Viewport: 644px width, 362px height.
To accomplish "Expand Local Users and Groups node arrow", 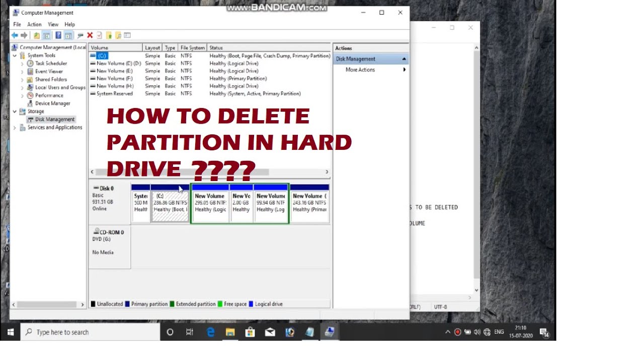I will [x=22, y=87].
